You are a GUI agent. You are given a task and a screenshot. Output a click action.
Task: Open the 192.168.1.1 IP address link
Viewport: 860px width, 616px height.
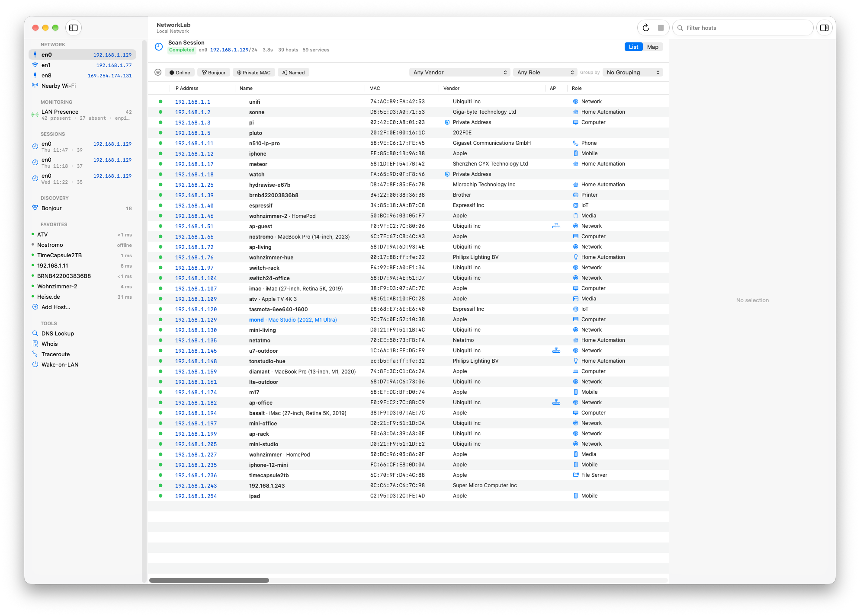click(193, 102)
